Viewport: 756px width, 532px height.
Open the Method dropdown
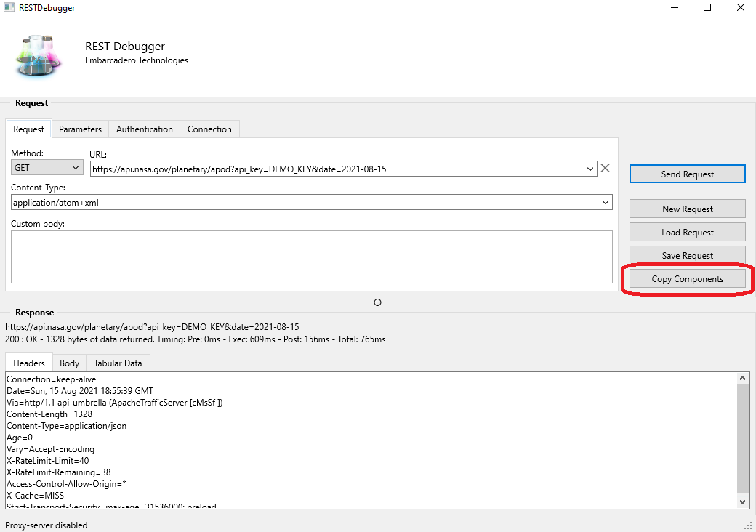[x=75, y=167]
